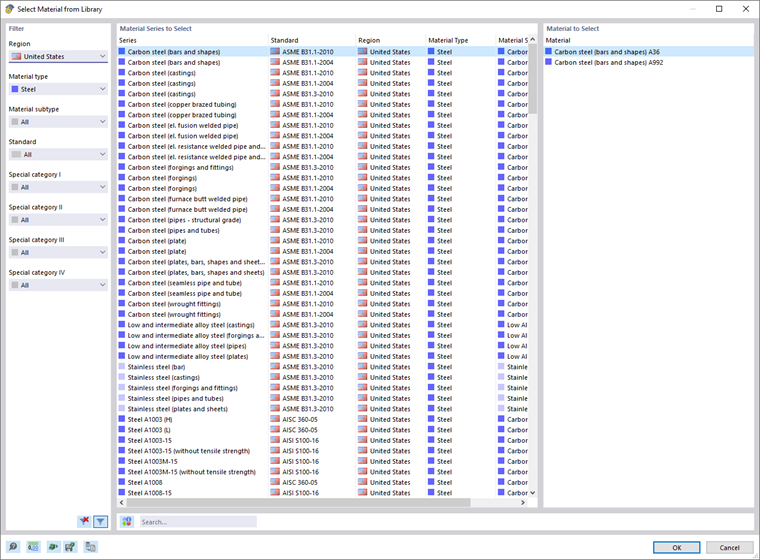760x560 pixels.
Task: Click the OK button
Action: point(677,547)
